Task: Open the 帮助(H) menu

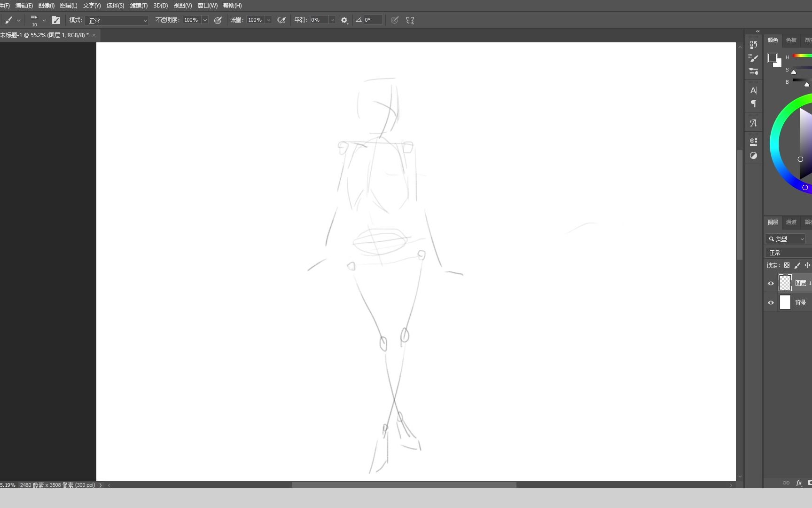Action: point(232,6)
